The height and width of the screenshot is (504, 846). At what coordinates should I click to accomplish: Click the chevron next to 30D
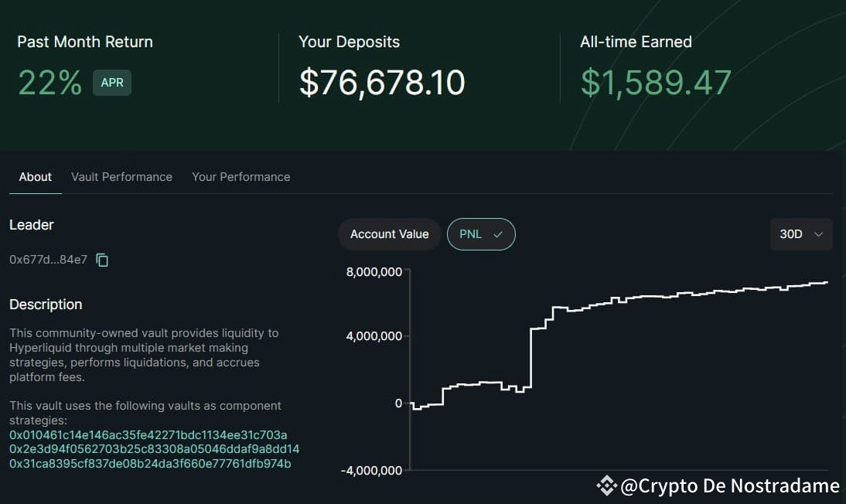click(817, 233)
